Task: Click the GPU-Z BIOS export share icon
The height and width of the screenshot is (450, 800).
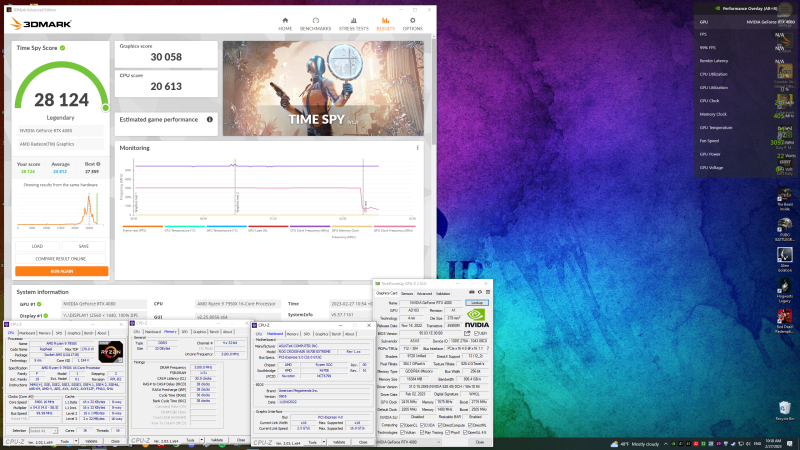Action: click(x=467, y=333)
